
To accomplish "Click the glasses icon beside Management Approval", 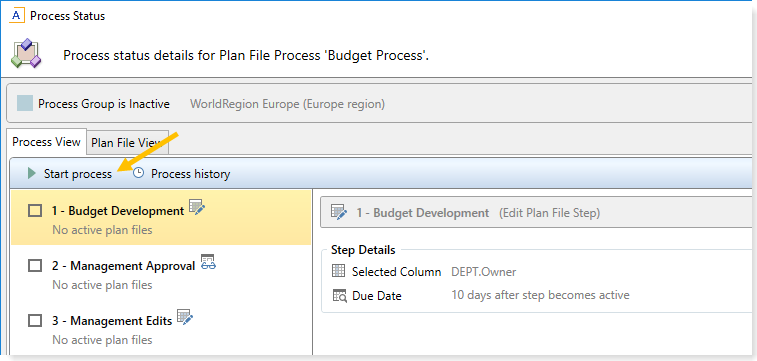I will click(x=209, y=262).
